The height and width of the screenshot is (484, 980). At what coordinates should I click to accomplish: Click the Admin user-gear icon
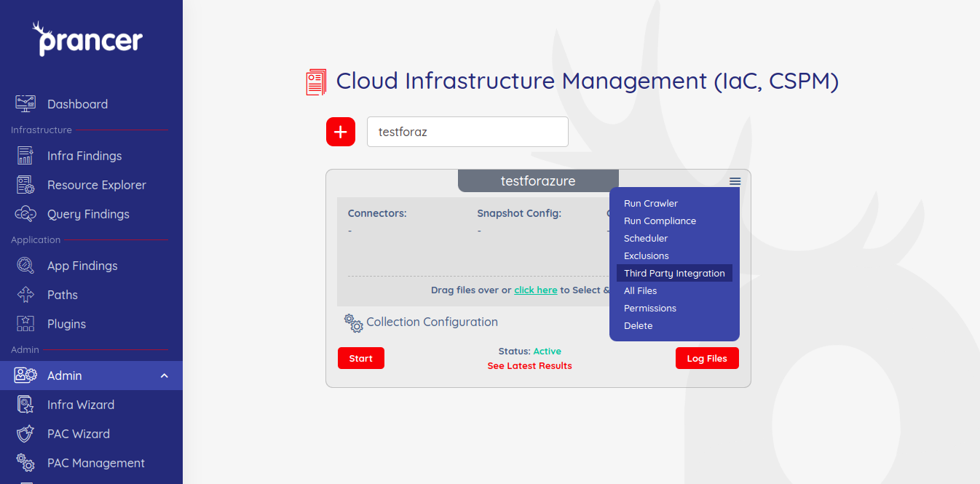(x=25, y=376)
